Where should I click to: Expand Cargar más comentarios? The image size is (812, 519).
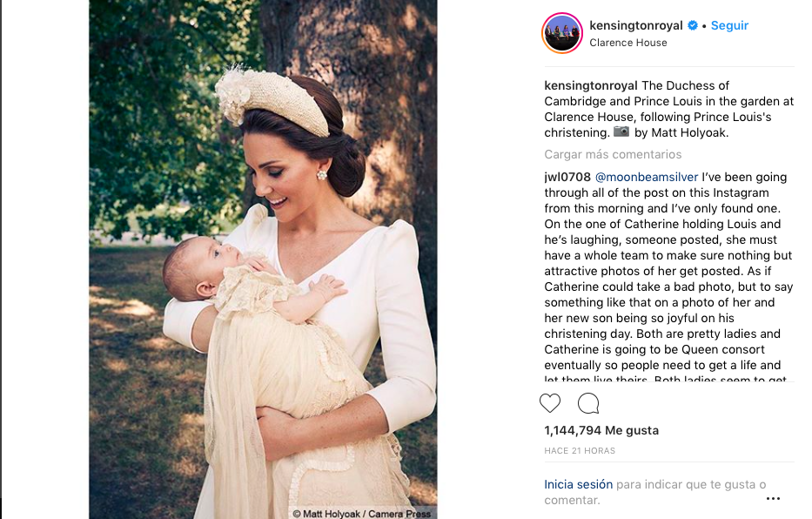coord(613,154)
